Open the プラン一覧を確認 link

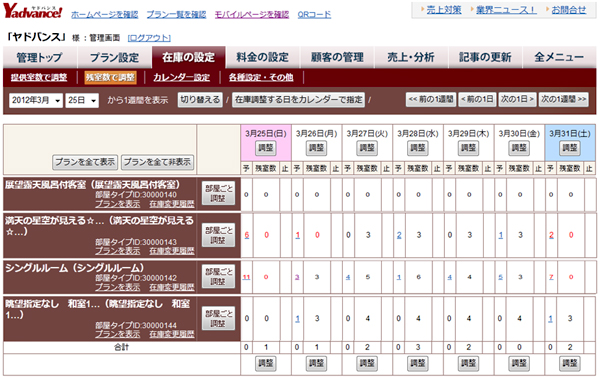tap(176, 15)
